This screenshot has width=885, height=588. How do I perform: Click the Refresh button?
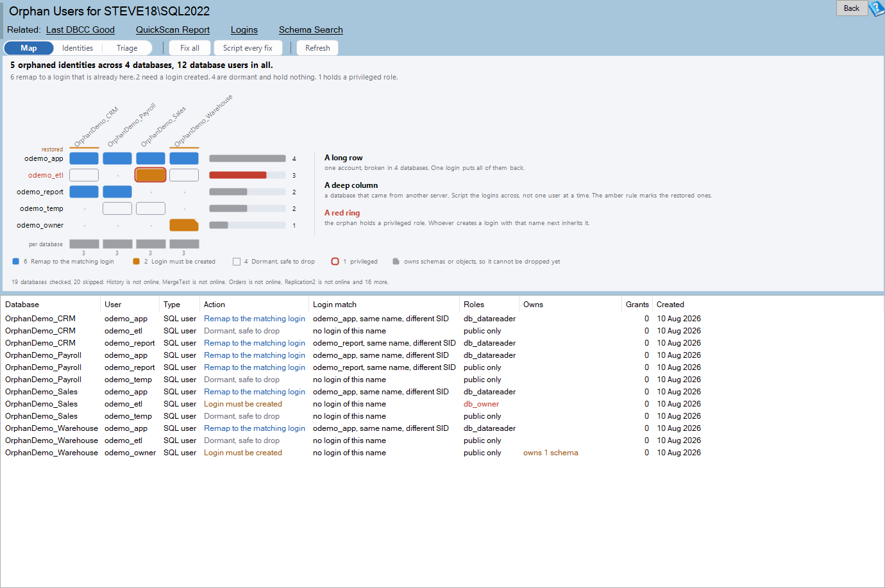point(317,48)
